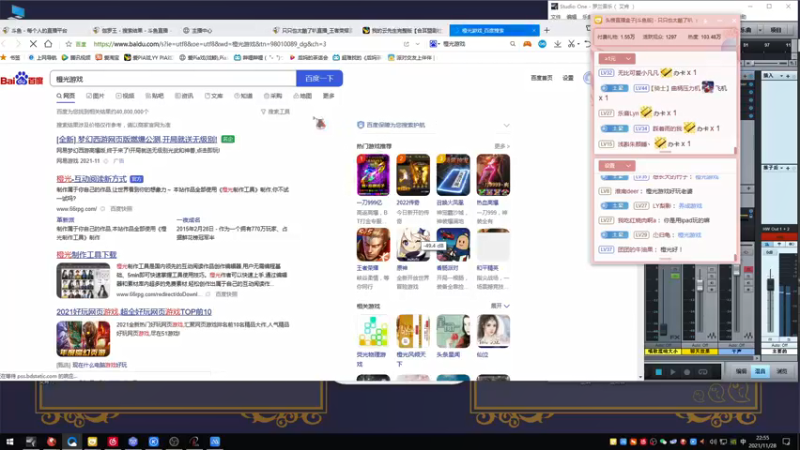Open the 橙光制作工具下载 result link
800x450 pixels.
coord(87,255)
